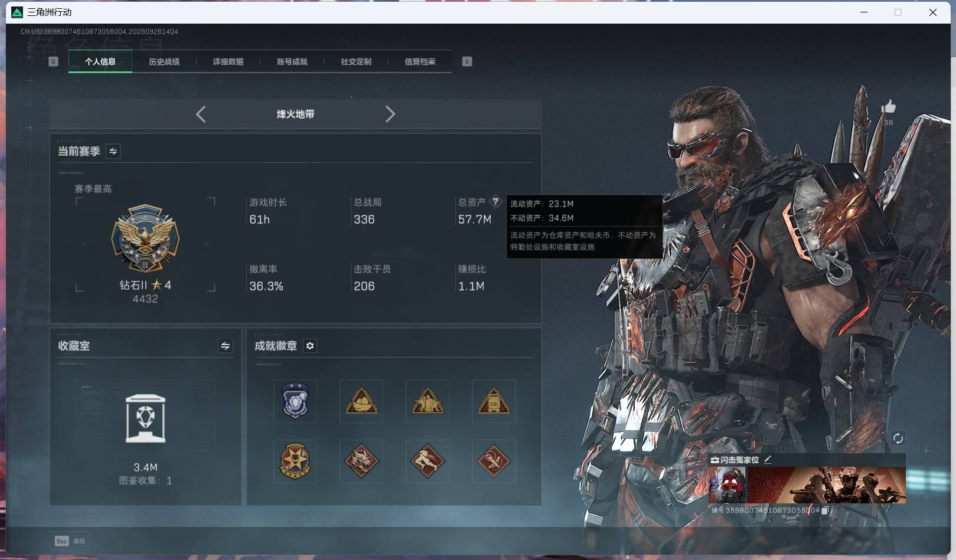
Task: Click the CN UID text at top left
Action: click(x=99, y=31)
